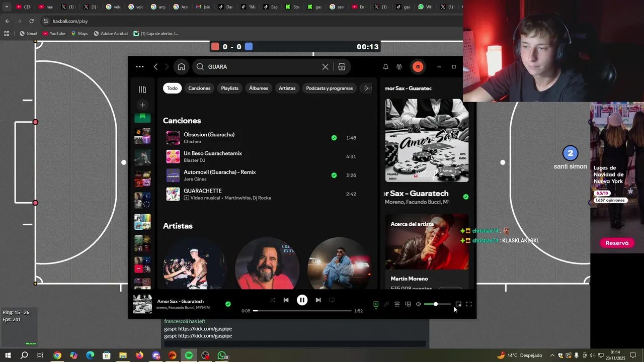Skip to next track

pyautogui.click(x=318, y=300)
